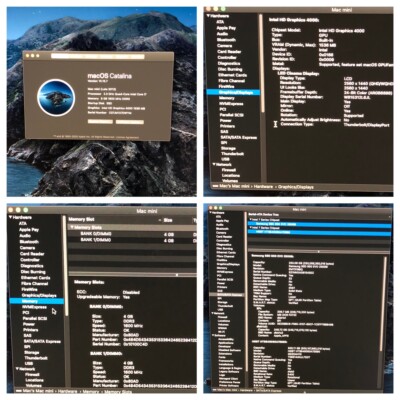Viewport: 400px width, 400px height.
Task: Select Thunderbolt in the Graphics/Displays window sidebar
Action: pos(232,154)
